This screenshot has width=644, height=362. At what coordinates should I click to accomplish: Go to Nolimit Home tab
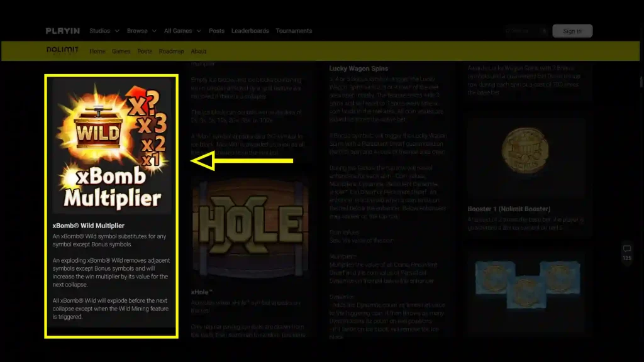click(97, 52)
